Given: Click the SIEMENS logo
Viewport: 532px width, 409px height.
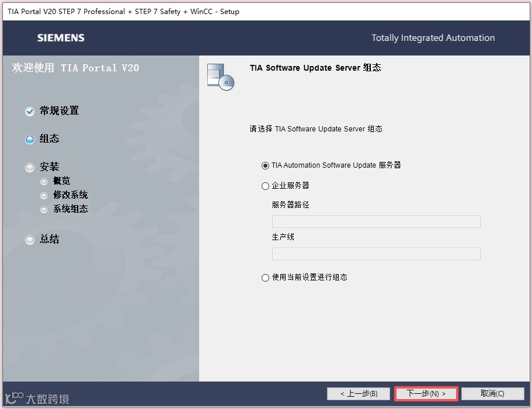Looking at the screenshot, I should (x=61, y=37).
